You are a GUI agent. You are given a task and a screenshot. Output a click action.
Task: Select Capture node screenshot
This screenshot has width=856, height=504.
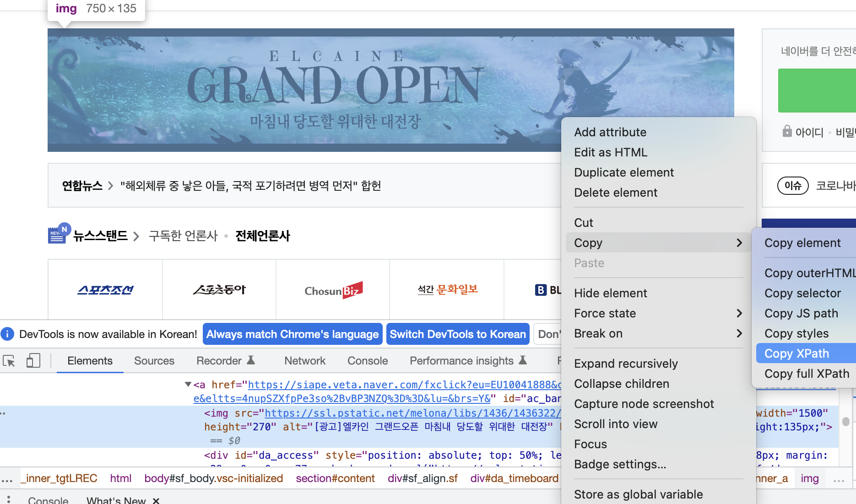tap(658, 403)
